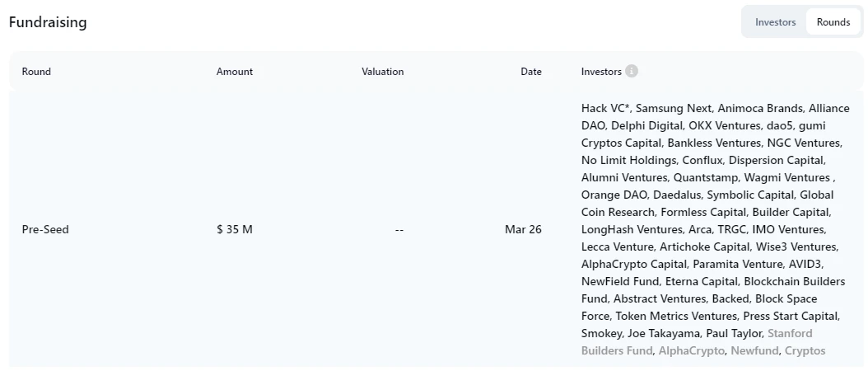
Task: Click the Valuation column header
Action: (382, 72)
